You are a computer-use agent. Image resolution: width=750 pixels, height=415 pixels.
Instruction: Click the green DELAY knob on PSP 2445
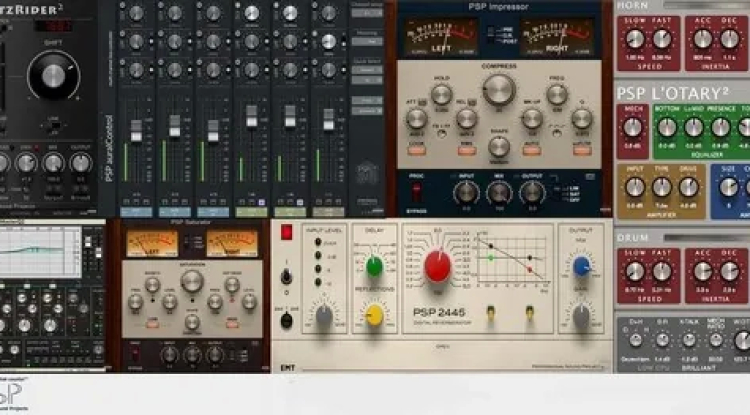pos(375,266)
